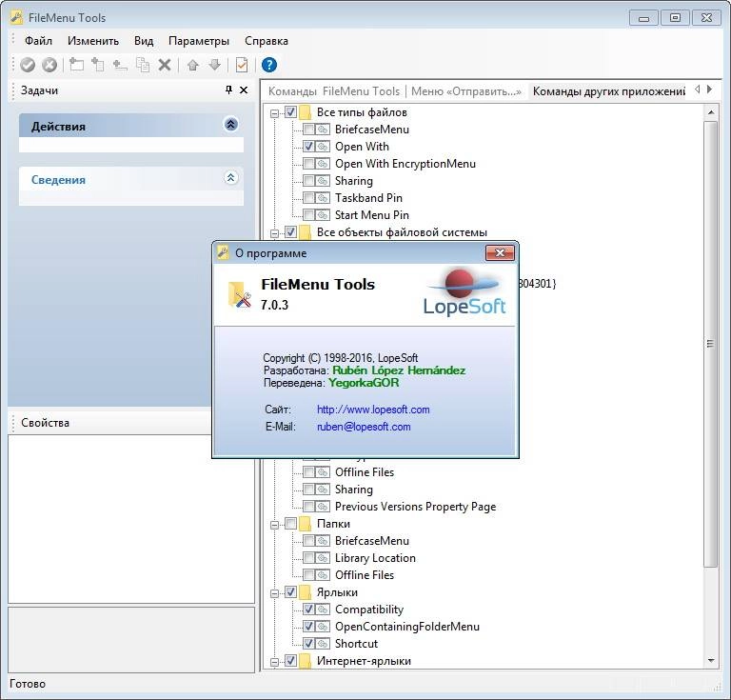The image size is (731, 700).
Task: Click the Apply changes checkmark toolbar icon
Action: [x=28, y=65]
